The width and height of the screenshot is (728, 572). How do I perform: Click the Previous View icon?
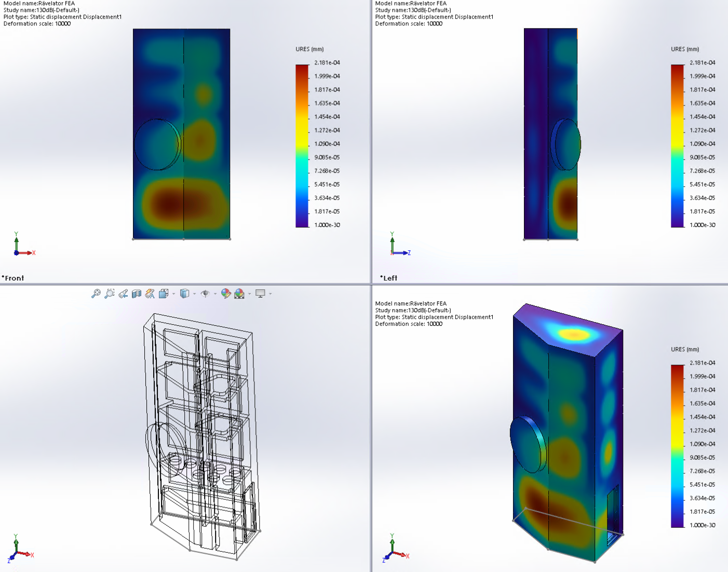coord(123,294)
